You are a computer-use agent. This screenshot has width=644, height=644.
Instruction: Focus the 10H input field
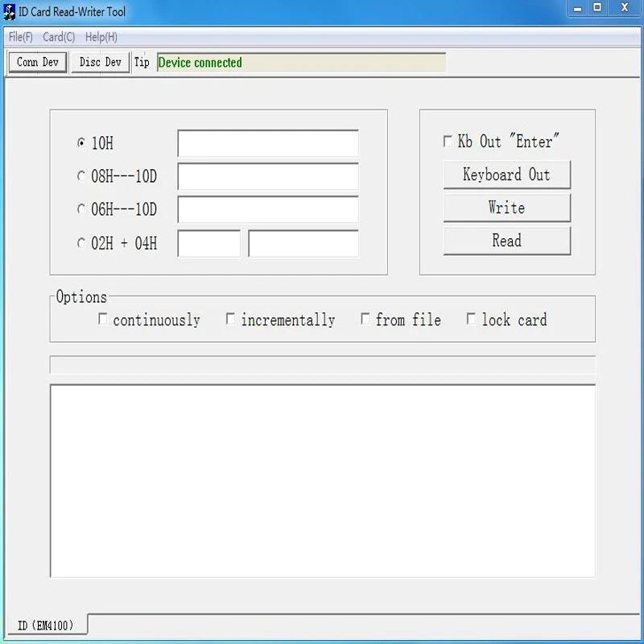268,143
